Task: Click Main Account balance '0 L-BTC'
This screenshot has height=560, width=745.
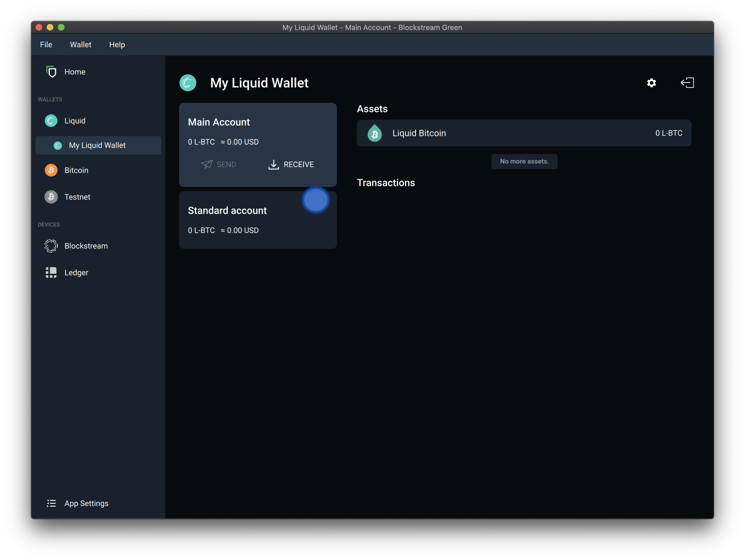Action: click(202, 142)
